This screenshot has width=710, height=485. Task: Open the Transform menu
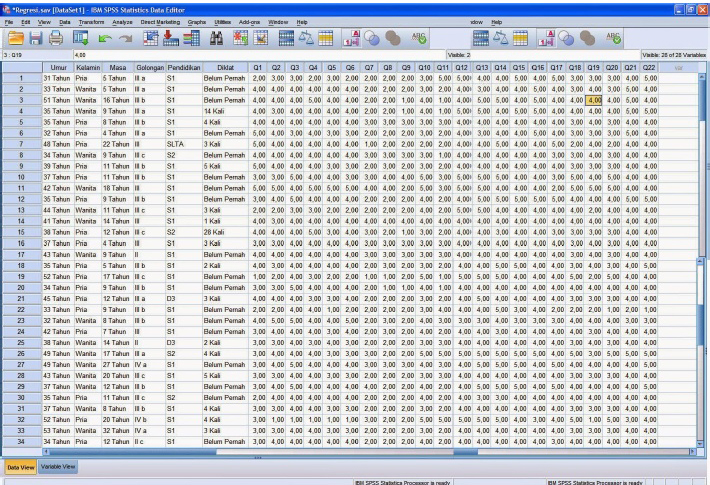90,21
